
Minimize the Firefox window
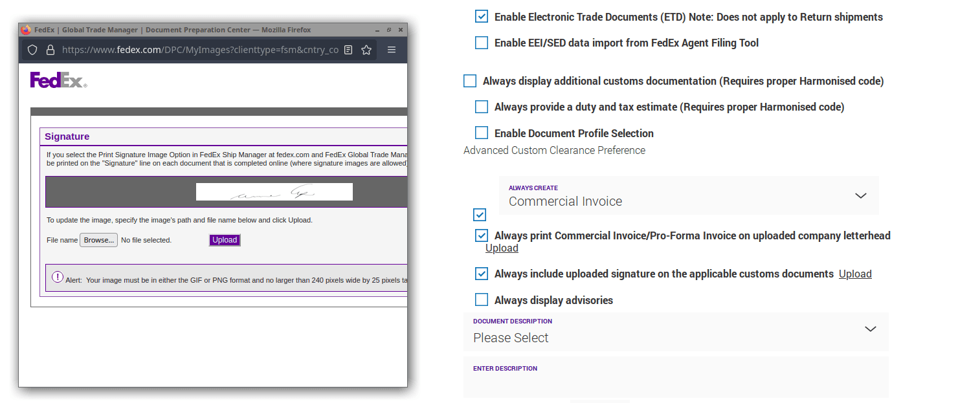(377, 30)
